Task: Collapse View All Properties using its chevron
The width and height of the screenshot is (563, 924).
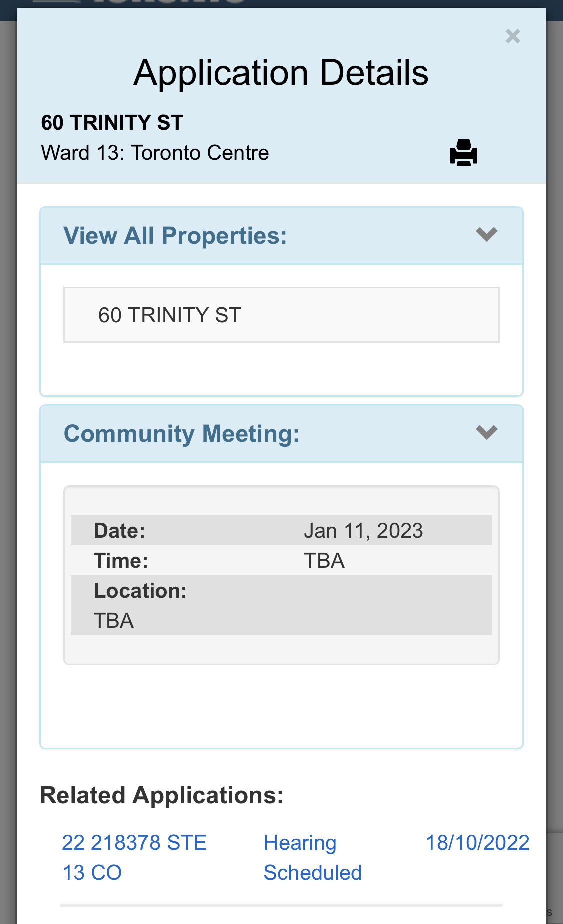Action: [486, 234]
